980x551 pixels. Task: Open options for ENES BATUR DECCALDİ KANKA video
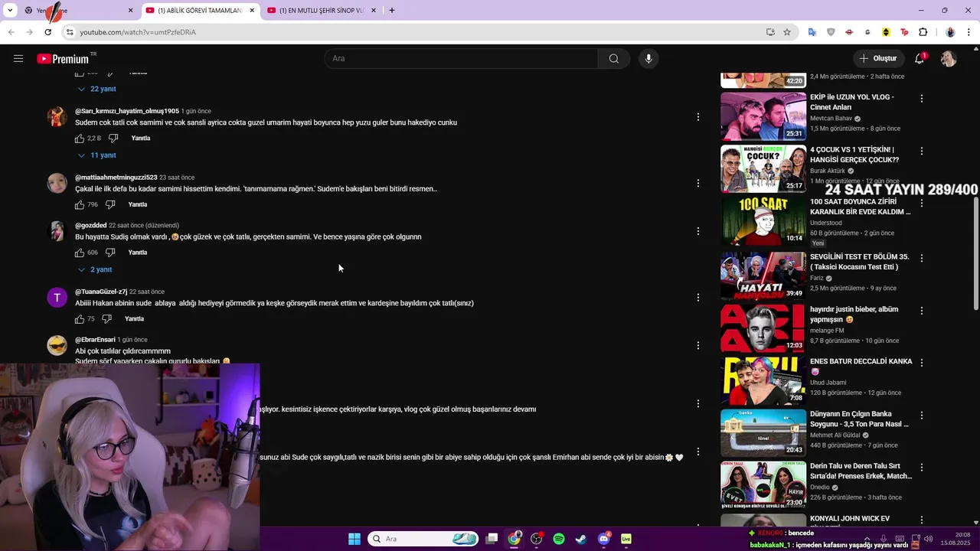922,363
